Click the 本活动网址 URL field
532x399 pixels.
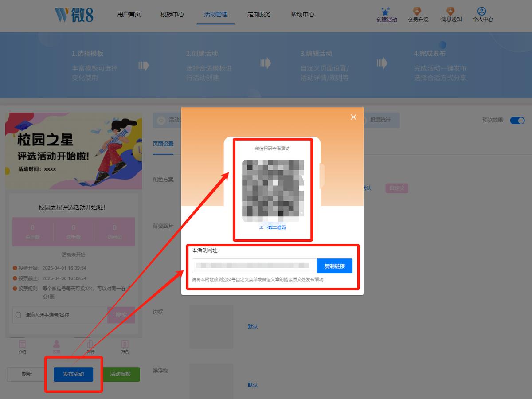click(x=254, y=266)
